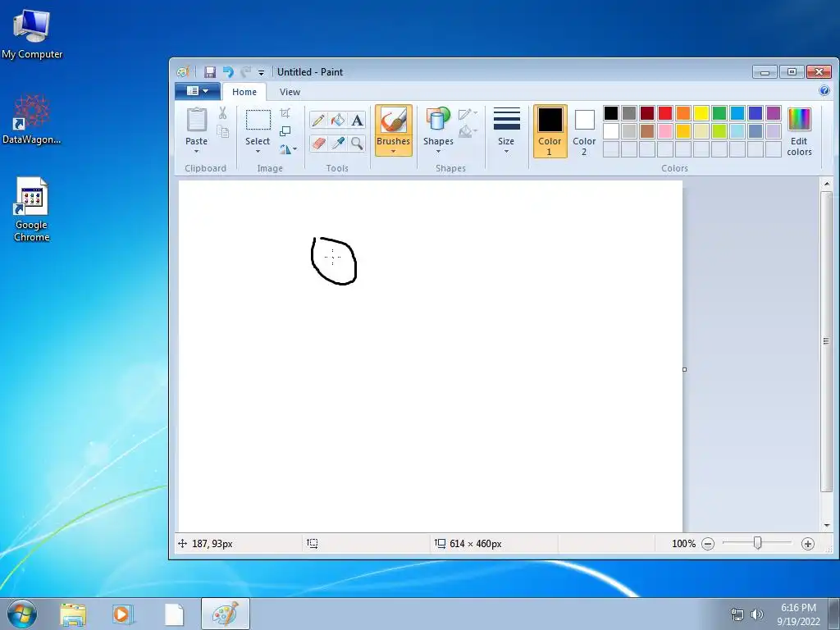Click the selection size icon in status bar
840x630 pixels.
pyautogui.click(x=313, y=544)
